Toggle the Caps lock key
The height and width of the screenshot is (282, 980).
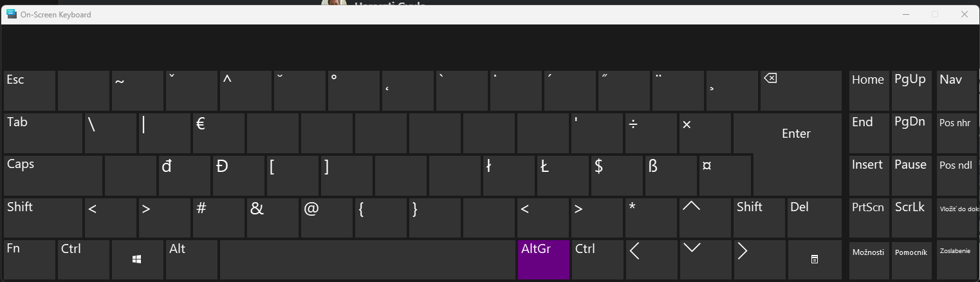point(53,175)
